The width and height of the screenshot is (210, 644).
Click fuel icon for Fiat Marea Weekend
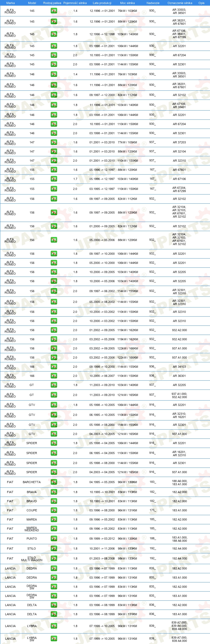(54, 529)
